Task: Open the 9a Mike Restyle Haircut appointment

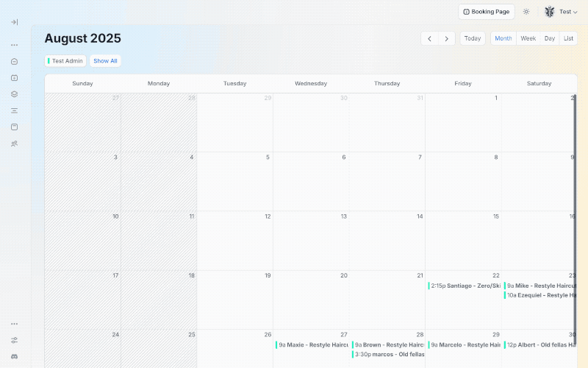Action: (x=540, y=286)
